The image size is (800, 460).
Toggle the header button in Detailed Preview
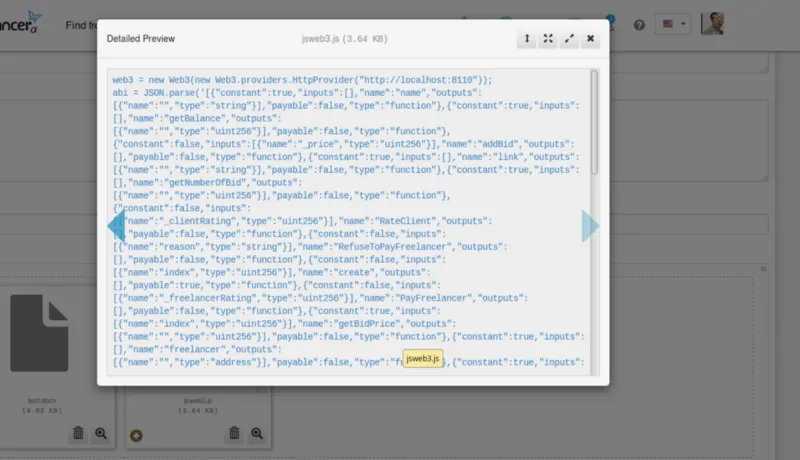click(527, 39)
